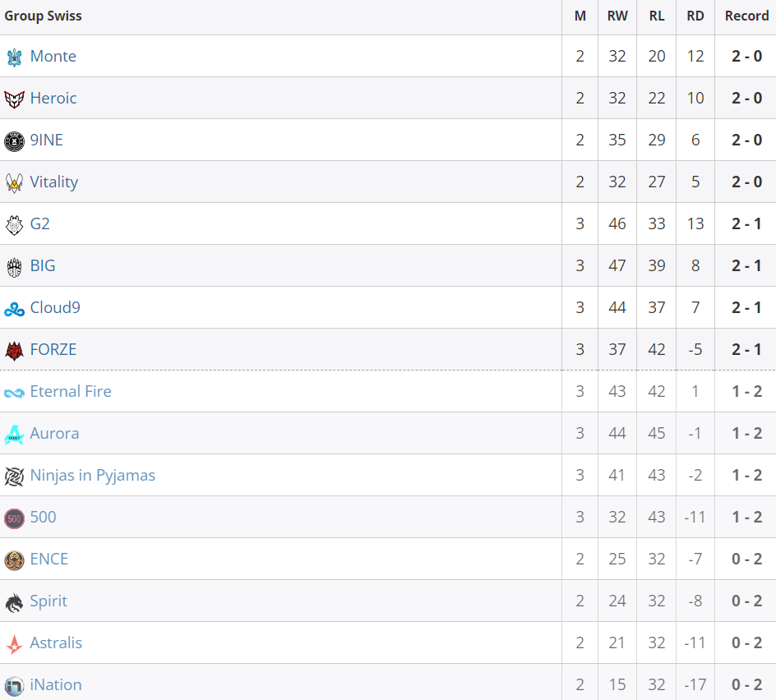The image size is (776, 700).
Task: Click the G2 samurai logo icon
Action: [x=14, y=225]
